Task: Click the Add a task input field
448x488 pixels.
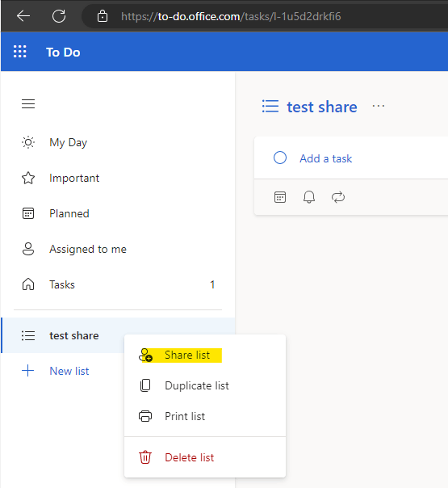Action: point(351,158)
